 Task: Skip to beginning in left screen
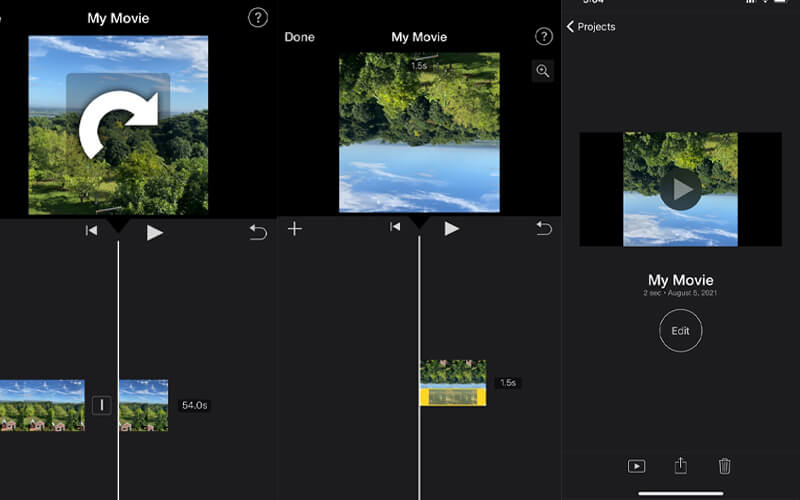coord(91,231)
